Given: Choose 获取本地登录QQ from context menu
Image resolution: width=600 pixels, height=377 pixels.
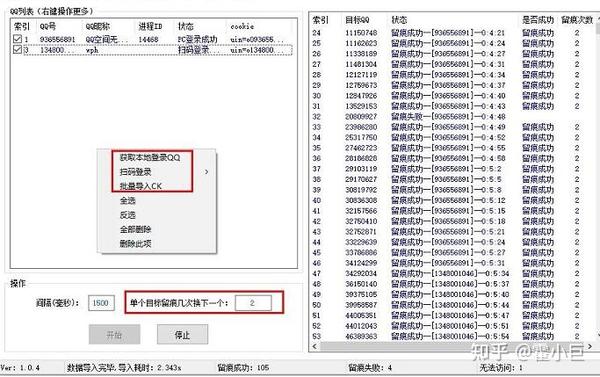Looking at the screenshot, I should click(150, 157).
